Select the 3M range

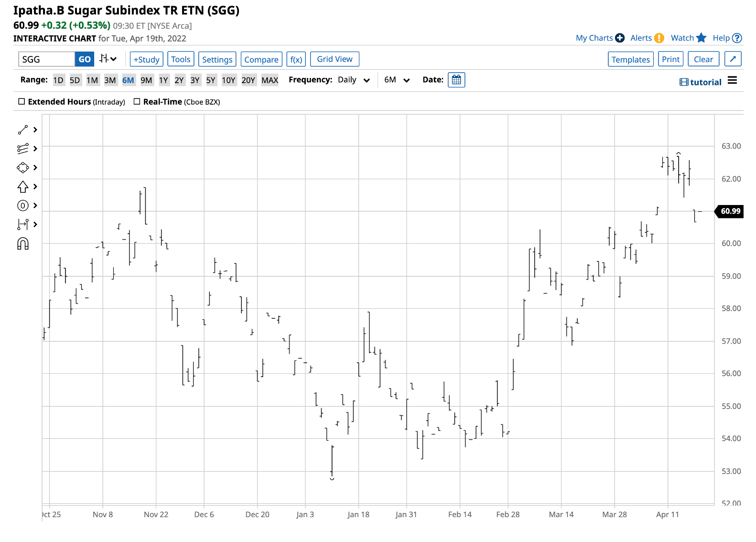pyautogui.click(x=110, y=80)
